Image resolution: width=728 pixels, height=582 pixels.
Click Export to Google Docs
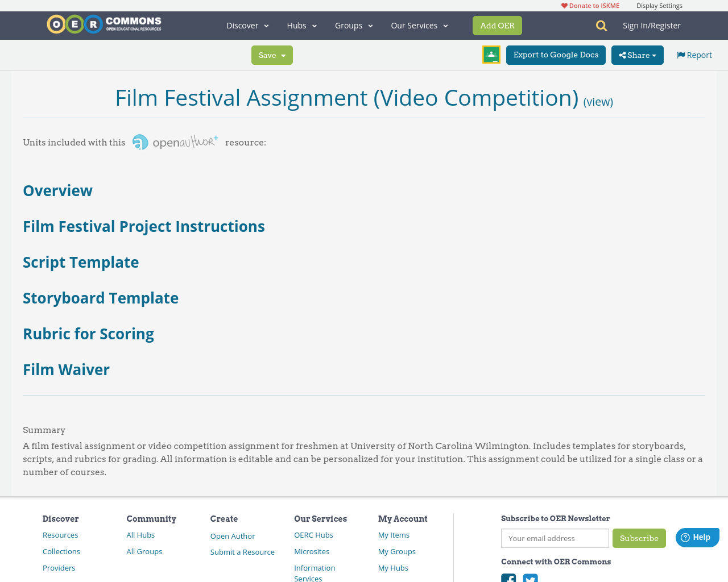(556, 55)
